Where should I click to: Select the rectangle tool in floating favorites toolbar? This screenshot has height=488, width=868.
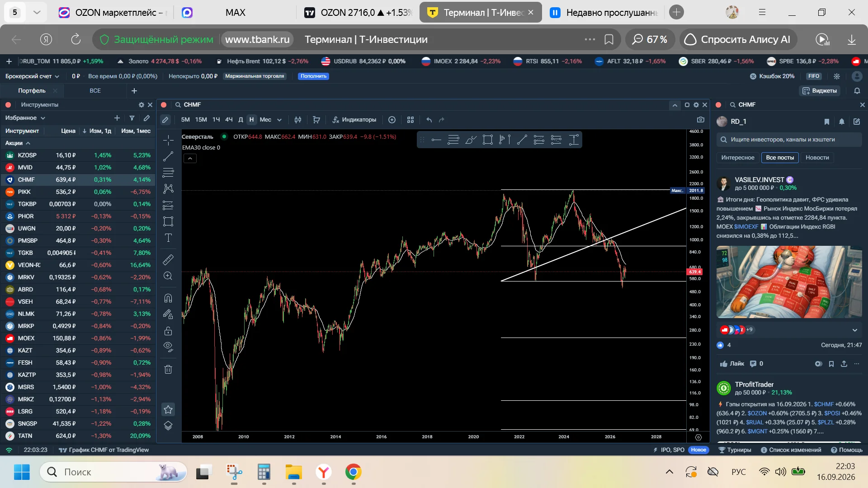pos(487,140)
